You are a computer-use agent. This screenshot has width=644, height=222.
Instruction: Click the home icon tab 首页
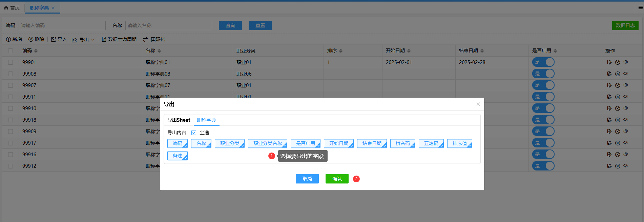[12, 8]
